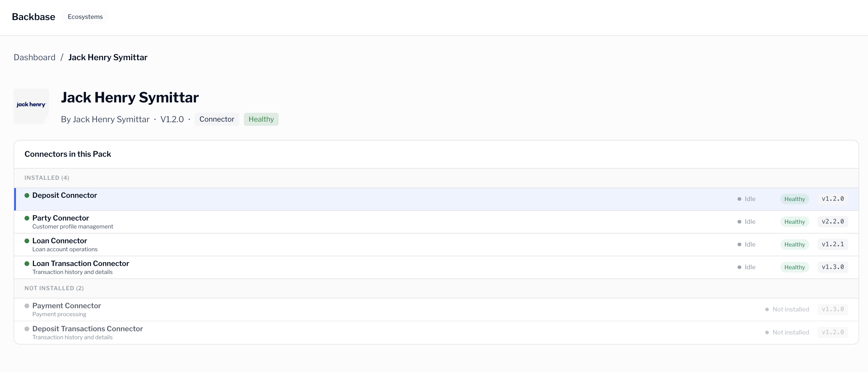Open the Ecosystems navigation item

(x=85, y=17)
